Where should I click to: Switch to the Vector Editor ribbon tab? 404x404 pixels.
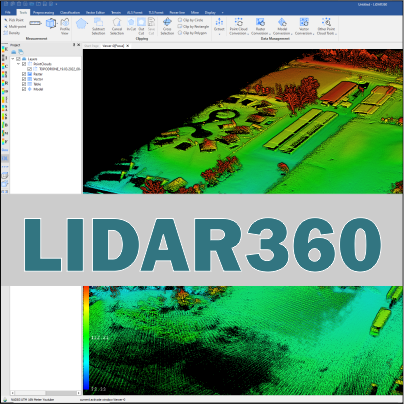[95, 12]
